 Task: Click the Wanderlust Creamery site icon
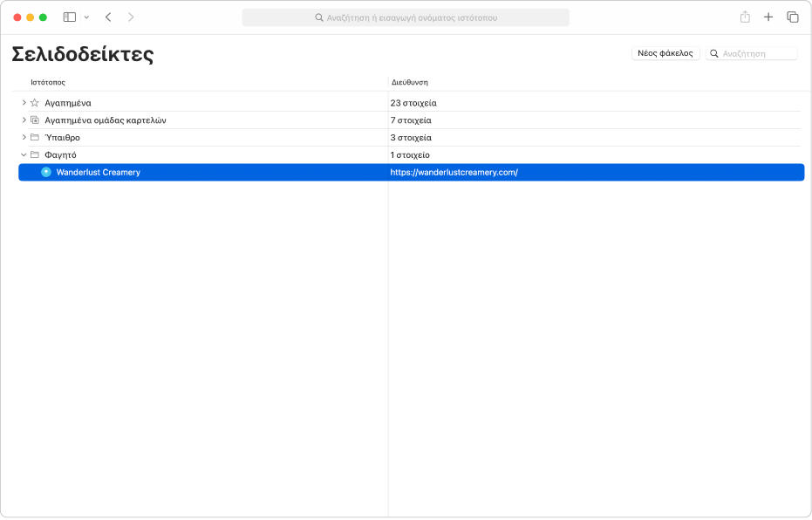[x=46, y=172]
